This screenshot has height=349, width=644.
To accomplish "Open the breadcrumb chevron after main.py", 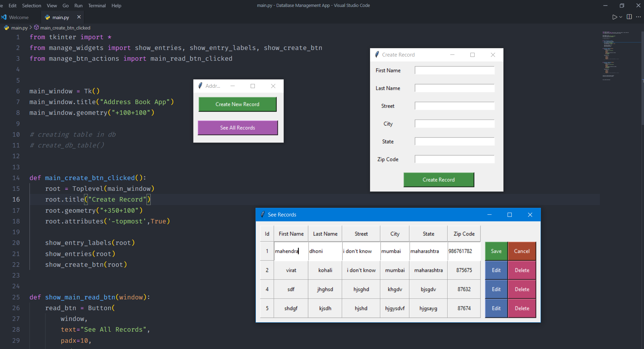I will tap(31, 28).
